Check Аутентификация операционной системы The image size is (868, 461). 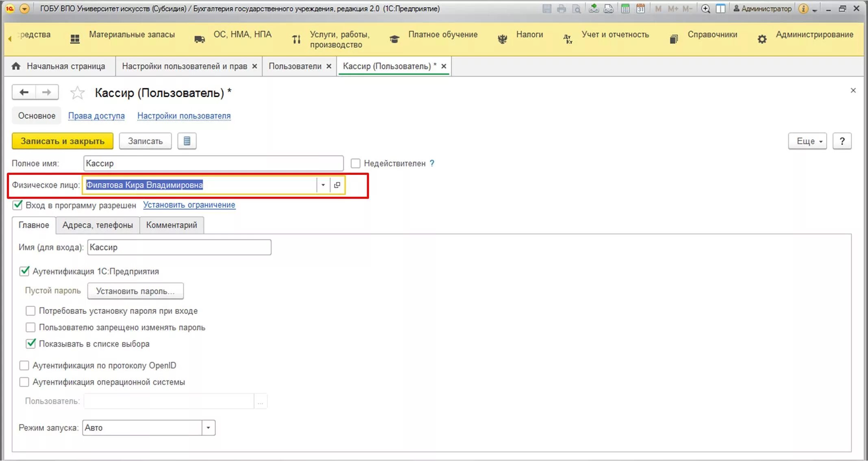(x=24, y=382)
